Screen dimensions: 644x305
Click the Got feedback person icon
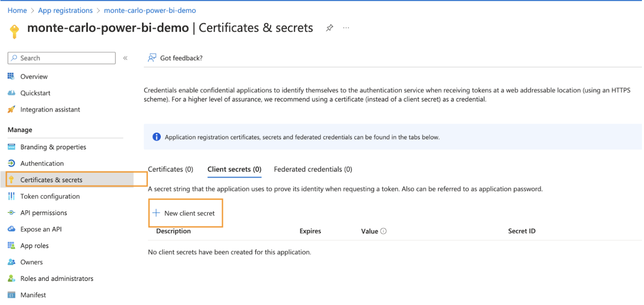[x=152, y=58]
